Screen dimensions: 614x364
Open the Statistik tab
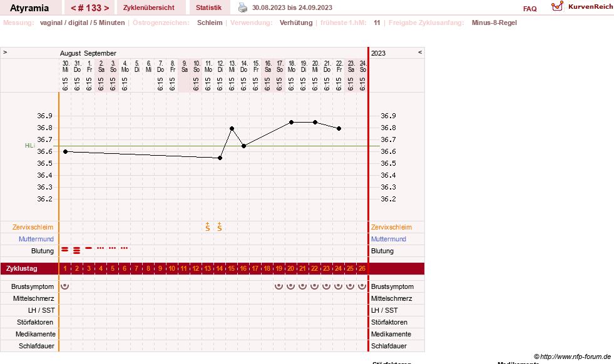[208, 8]
